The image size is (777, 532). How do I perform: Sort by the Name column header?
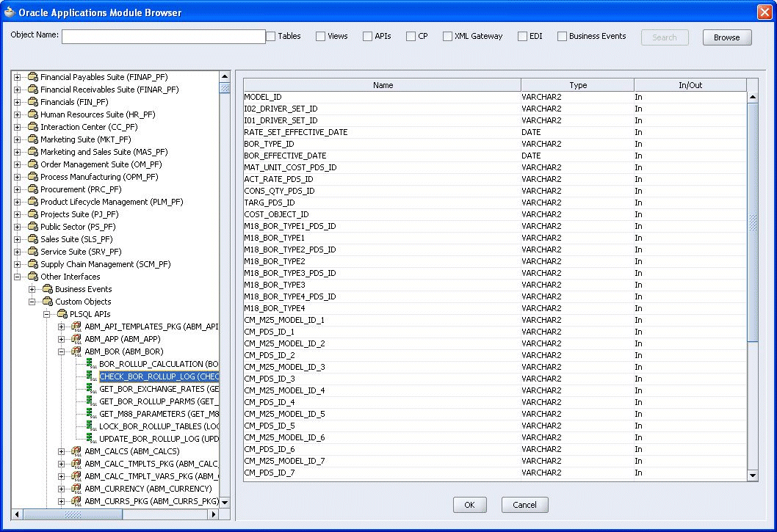382,85
